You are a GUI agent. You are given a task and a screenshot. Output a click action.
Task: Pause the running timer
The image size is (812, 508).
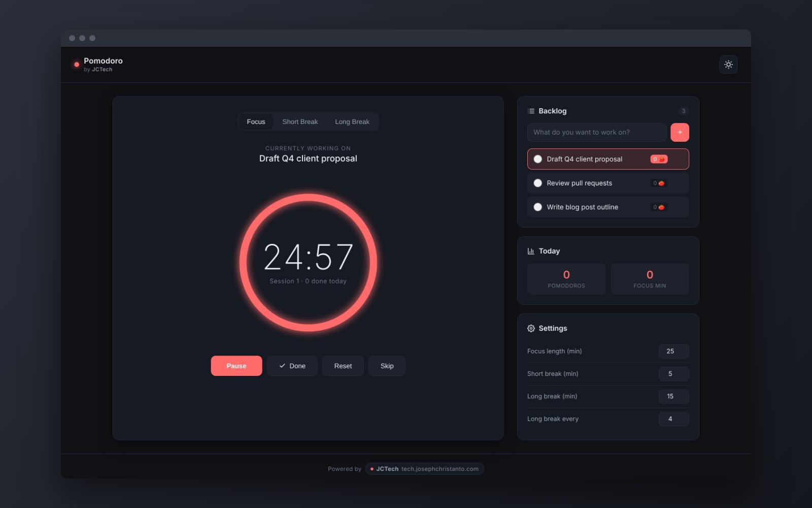(236, 366)
